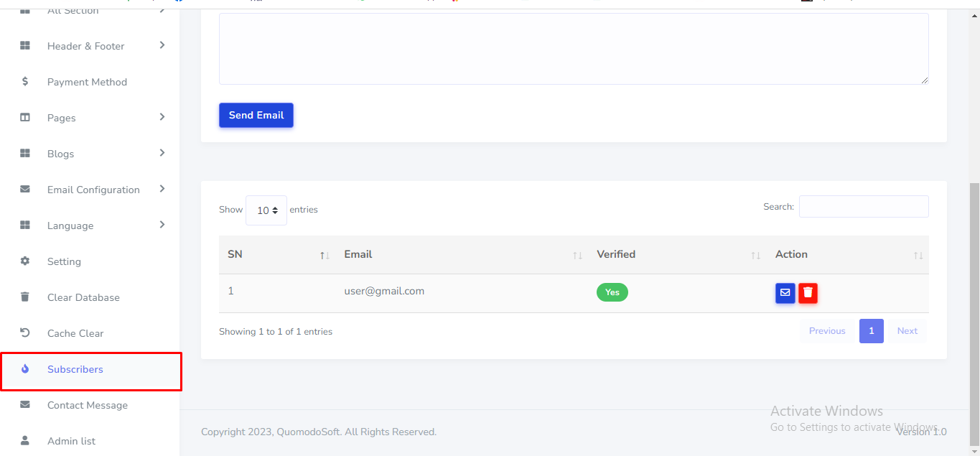Click into the Search input field
Image resolution: width=980 pixels, height=456 pixels.
click(x=863, y=207)
